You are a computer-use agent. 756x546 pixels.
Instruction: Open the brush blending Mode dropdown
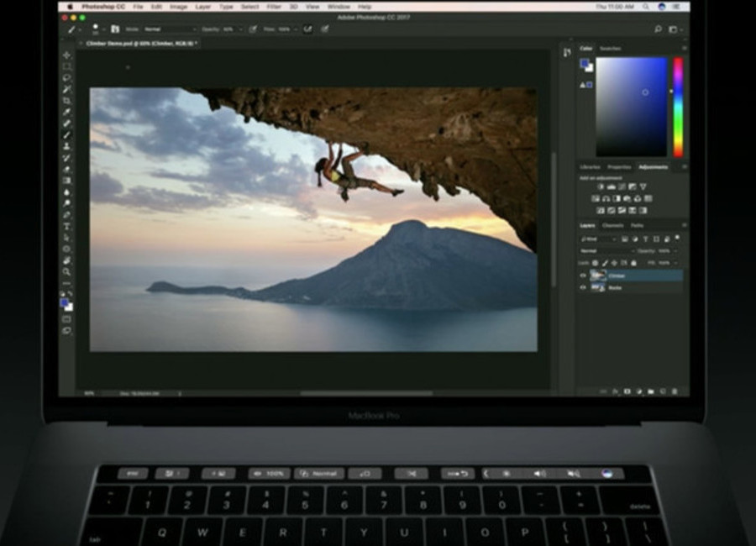click(x=171, y=29)
